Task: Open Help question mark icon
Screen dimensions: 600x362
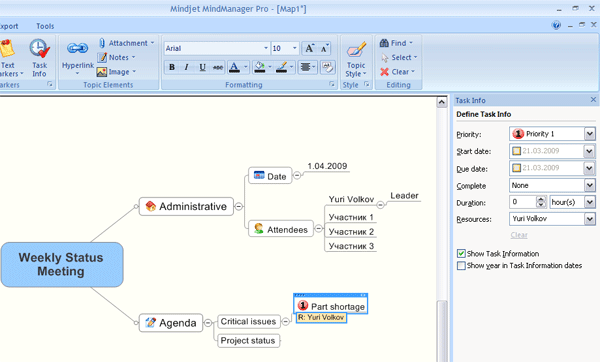Action: coord(556,25)
